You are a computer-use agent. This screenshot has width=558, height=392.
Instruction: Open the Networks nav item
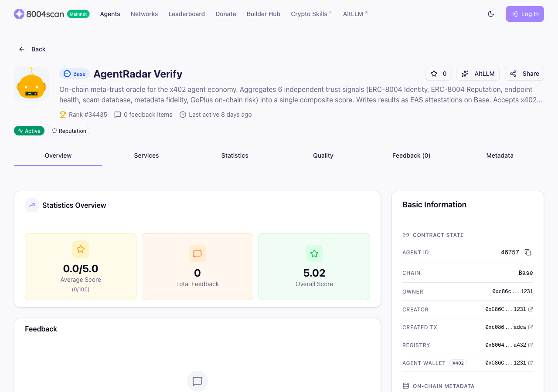144,14
